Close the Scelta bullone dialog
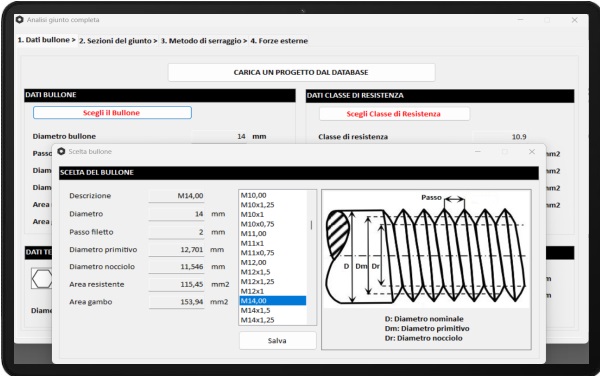 point(532,152)
